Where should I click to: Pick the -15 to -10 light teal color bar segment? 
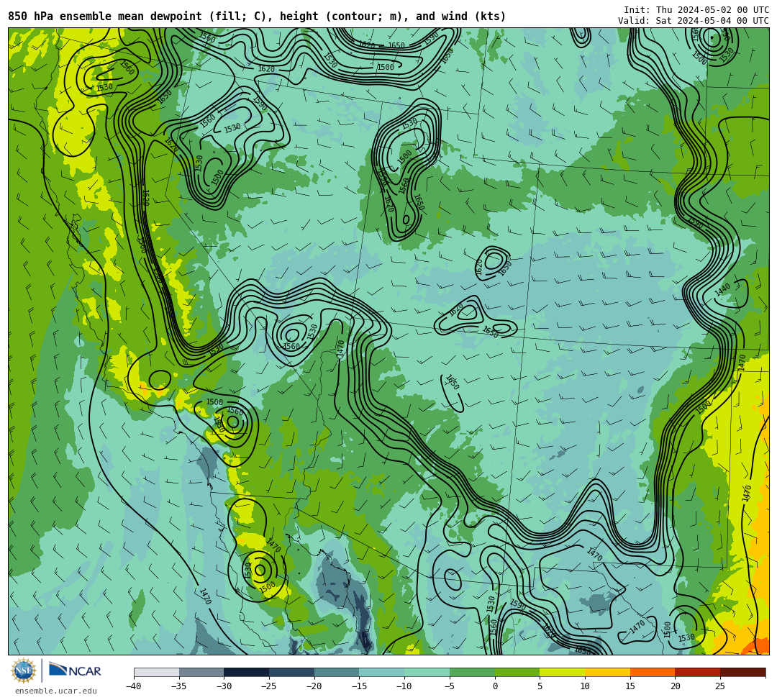[x=382, y=672]
